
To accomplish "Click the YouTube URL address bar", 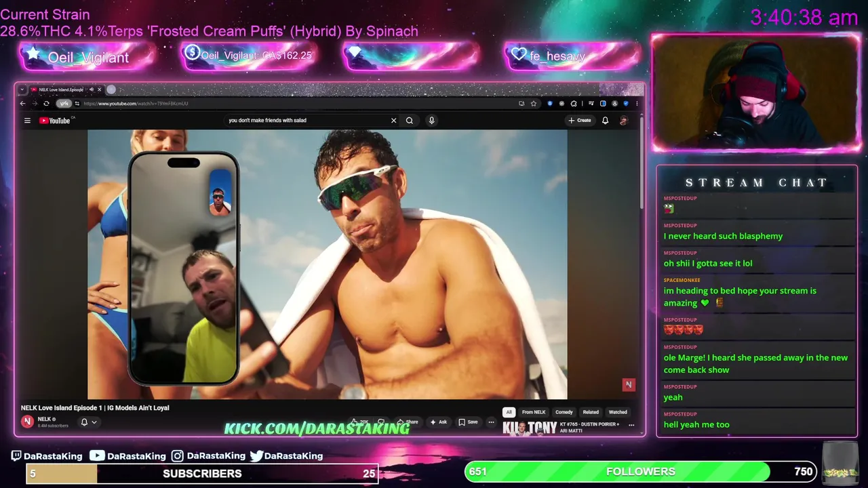I will (x=298, y=104).
